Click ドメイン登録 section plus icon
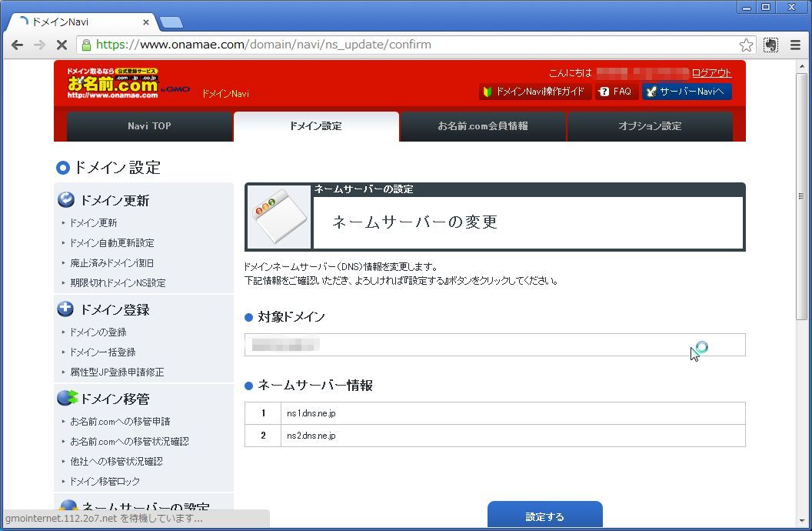Viewport: 812px width, 531px height. [65, 309]
